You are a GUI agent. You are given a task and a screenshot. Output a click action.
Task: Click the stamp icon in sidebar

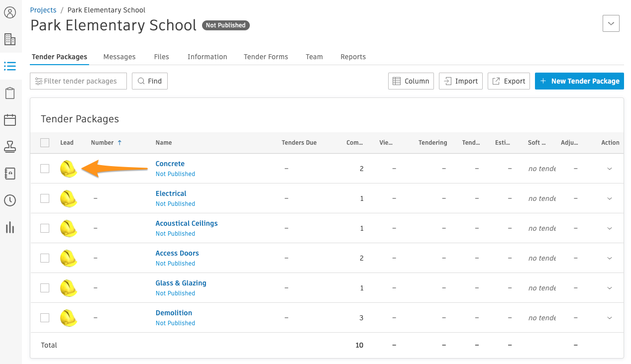pyautogui.click(x=10, y=147)
